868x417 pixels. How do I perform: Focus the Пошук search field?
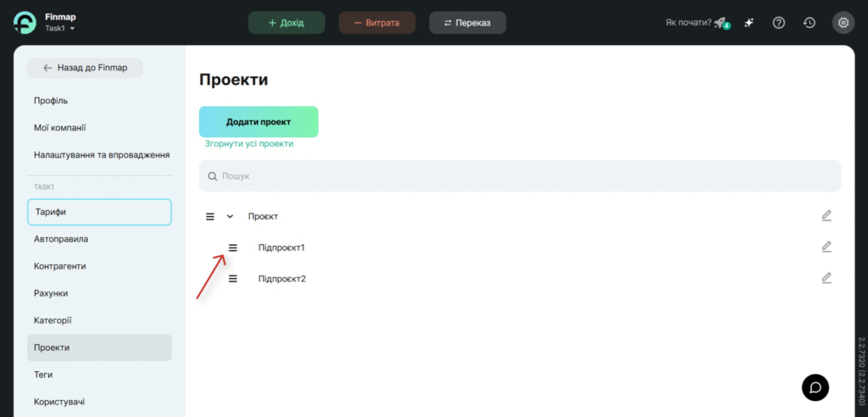(520, 176)
